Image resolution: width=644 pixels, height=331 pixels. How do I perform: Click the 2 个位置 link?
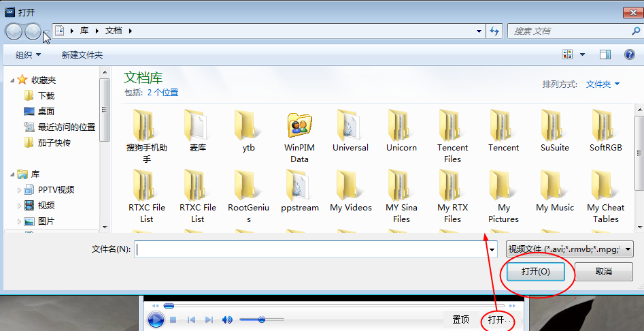(x=163, y=93)
